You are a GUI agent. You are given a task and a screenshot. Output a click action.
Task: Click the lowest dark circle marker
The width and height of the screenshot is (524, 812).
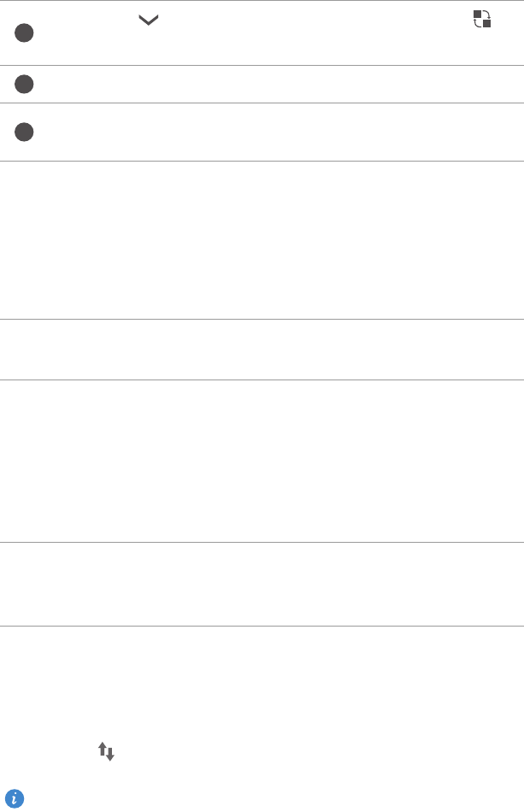pos(24,132)
